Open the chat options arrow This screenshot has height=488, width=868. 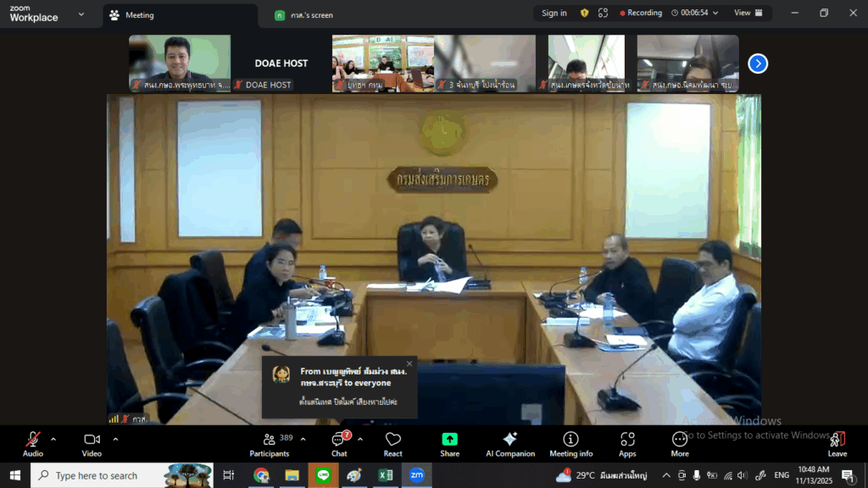click(360, 439)
